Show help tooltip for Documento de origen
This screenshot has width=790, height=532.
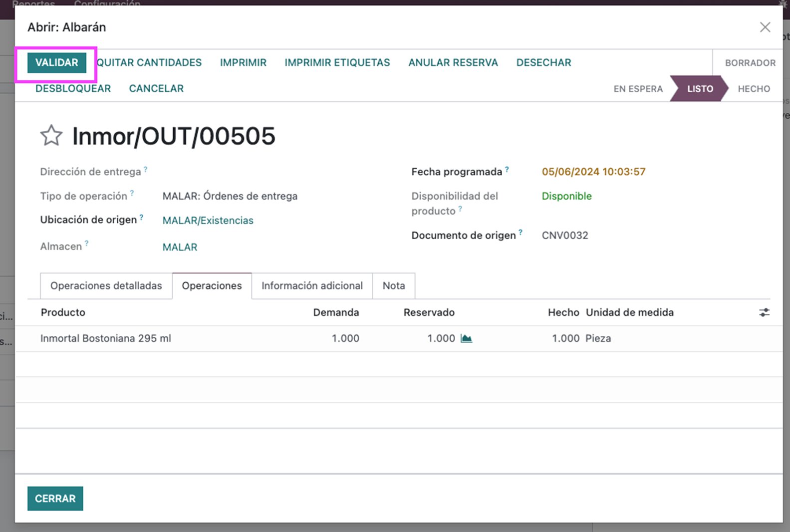tap(521, 232)
